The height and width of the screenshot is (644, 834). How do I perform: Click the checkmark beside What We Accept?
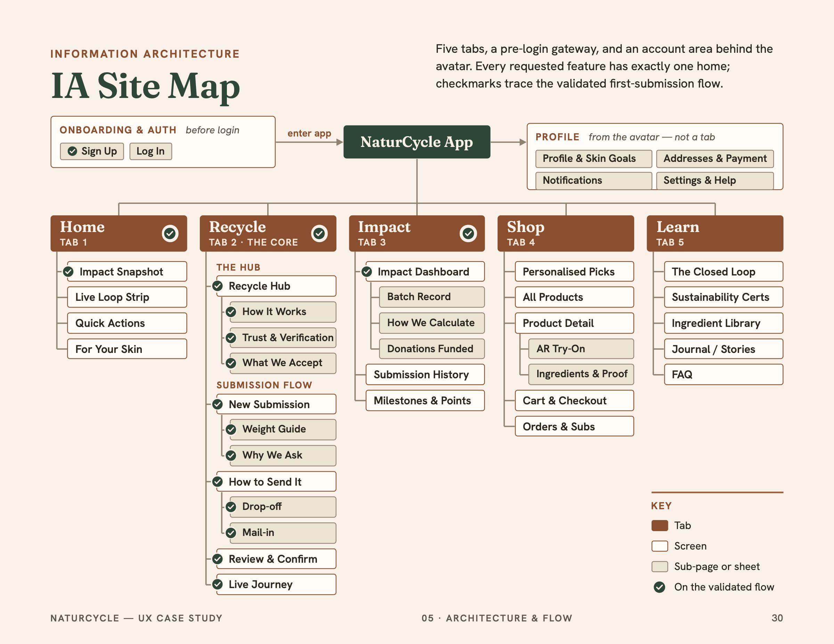tap(231, 363)
